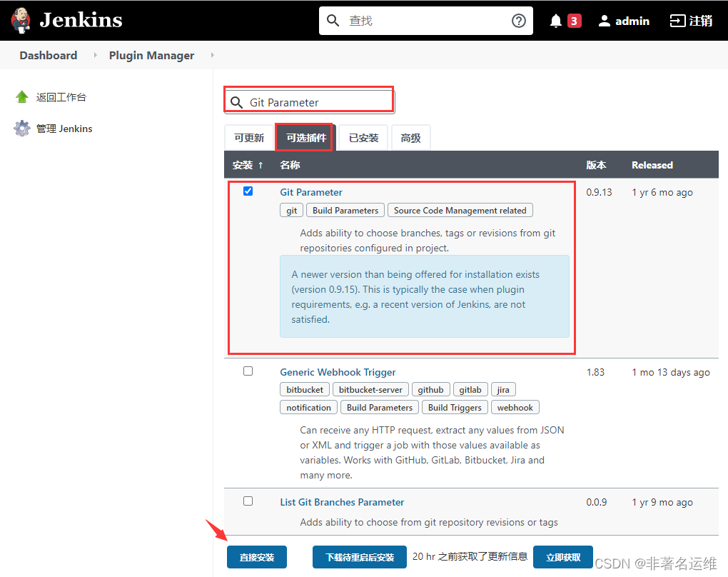Viewport: 728px width, 577px height.
Task: Click the notification tag
Action: [x=309, y=408]
